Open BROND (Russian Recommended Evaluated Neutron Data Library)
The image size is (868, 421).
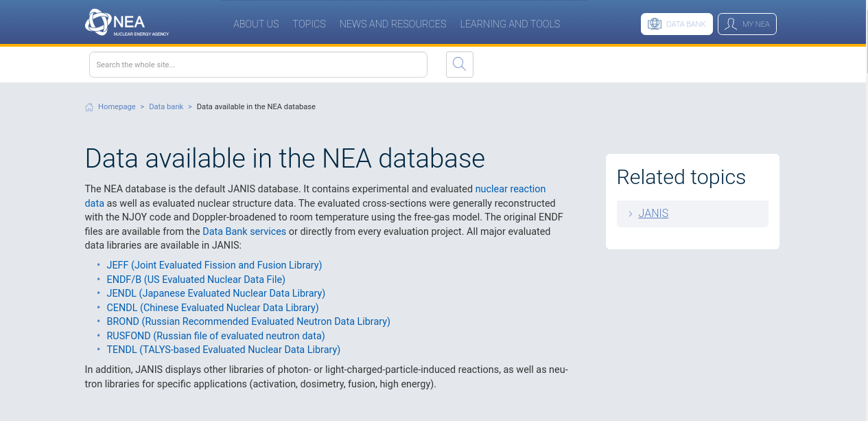(x=248, y=321)
